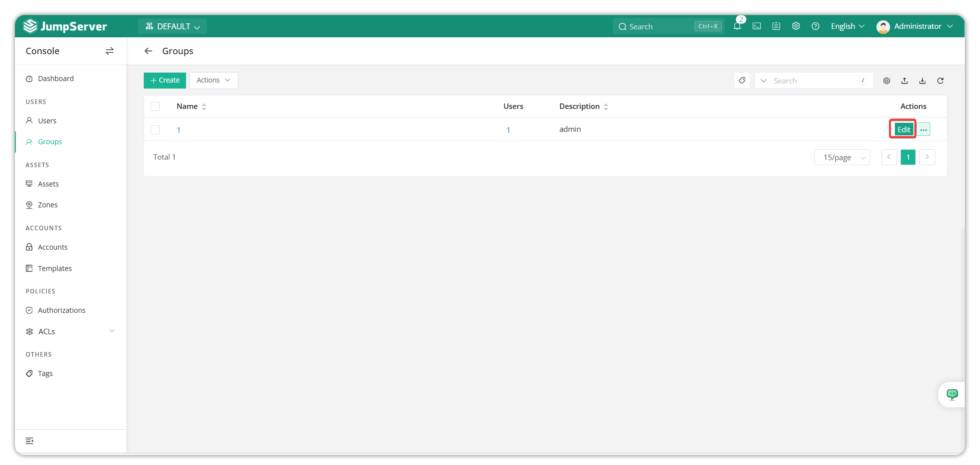Open the tickets clipboard icon

coord(776,26)
